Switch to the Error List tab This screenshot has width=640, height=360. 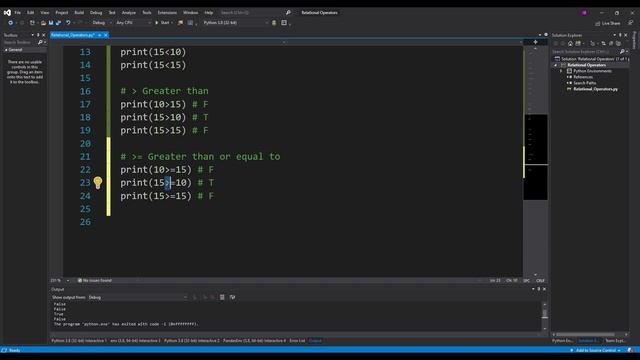point(297,340)
